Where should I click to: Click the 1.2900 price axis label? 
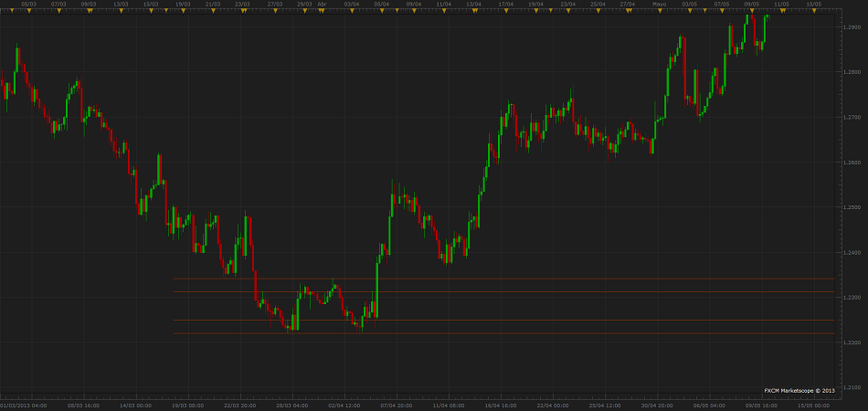[x=851, y=27]
